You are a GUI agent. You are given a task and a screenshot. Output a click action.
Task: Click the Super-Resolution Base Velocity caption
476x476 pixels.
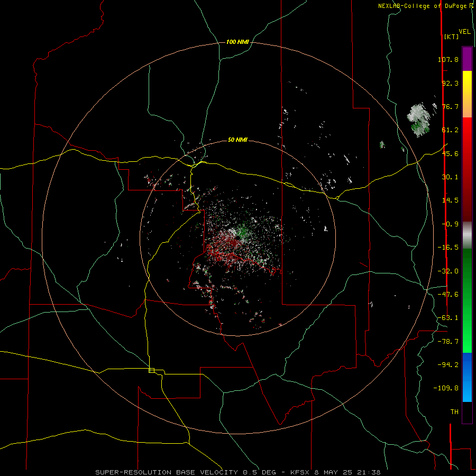point(237,472)
